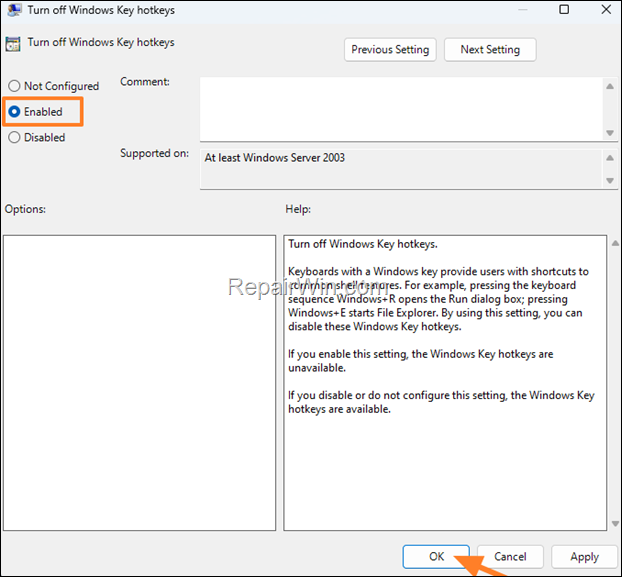Click the 'Options:' label
622x577 pixels.
[25, 209]
